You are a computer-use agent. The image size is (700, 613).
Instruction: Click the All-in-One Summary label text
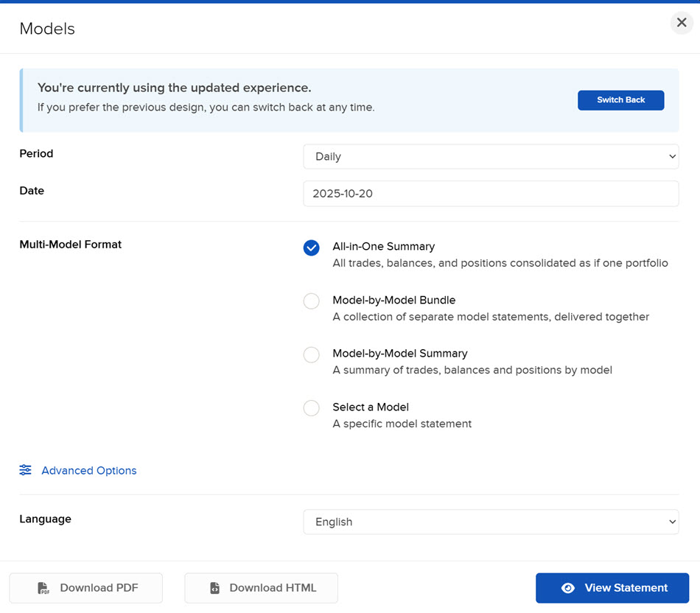click(x=383, y=247)
